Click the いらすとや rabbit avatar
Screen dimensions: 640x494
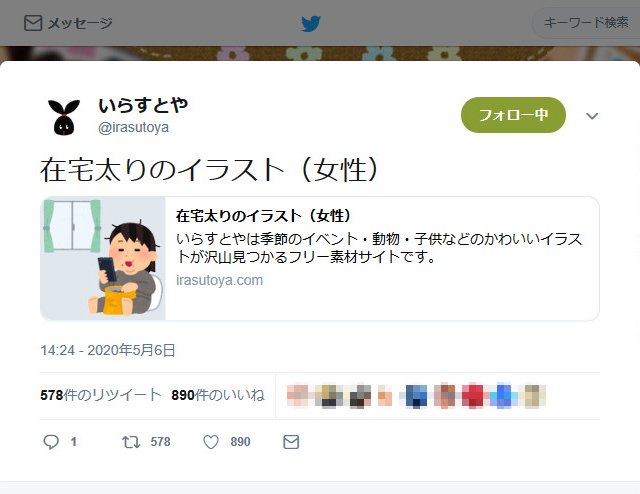pos(64,117)
